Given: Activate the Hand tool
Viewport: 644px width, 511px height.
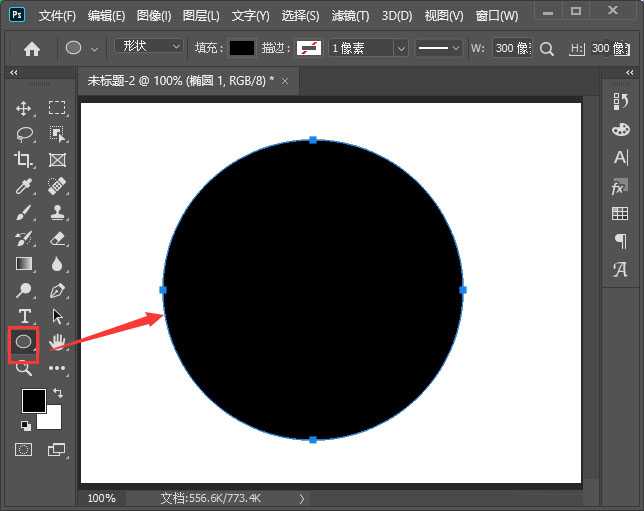Looking at the screenshot, I should click(57, 342).
